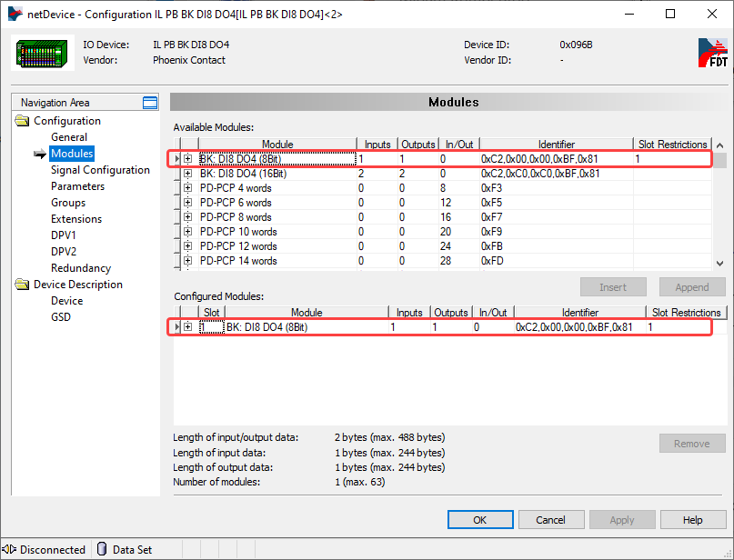Viewport: 734px width, 560px height.
Task: Expand BK: DI8 DO4 (16Bit) row
Action: point(187,174)
